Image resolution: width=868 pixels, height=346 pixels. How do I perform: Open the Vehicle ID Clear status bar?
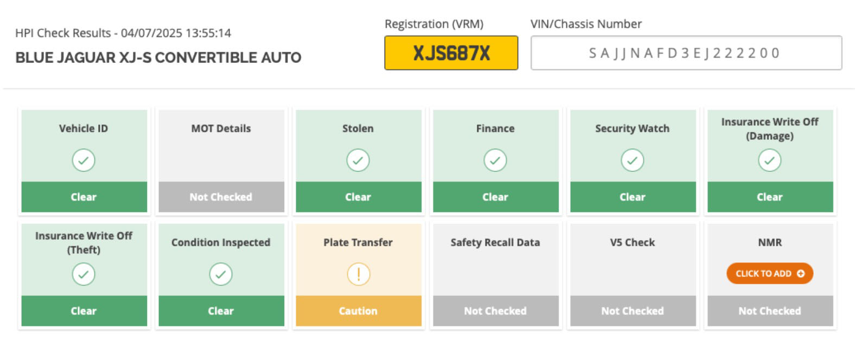tap(84, 197)
